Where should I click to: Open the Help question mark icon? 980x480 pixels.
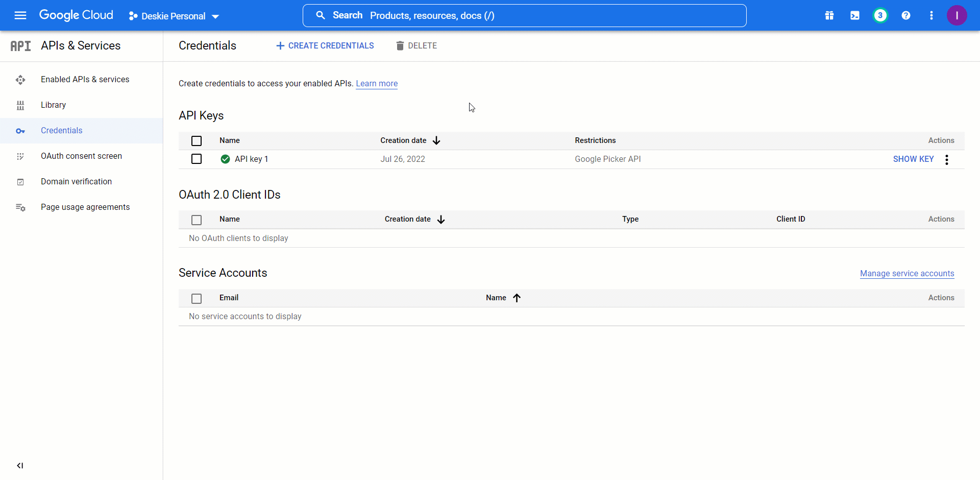pos(906,15)
